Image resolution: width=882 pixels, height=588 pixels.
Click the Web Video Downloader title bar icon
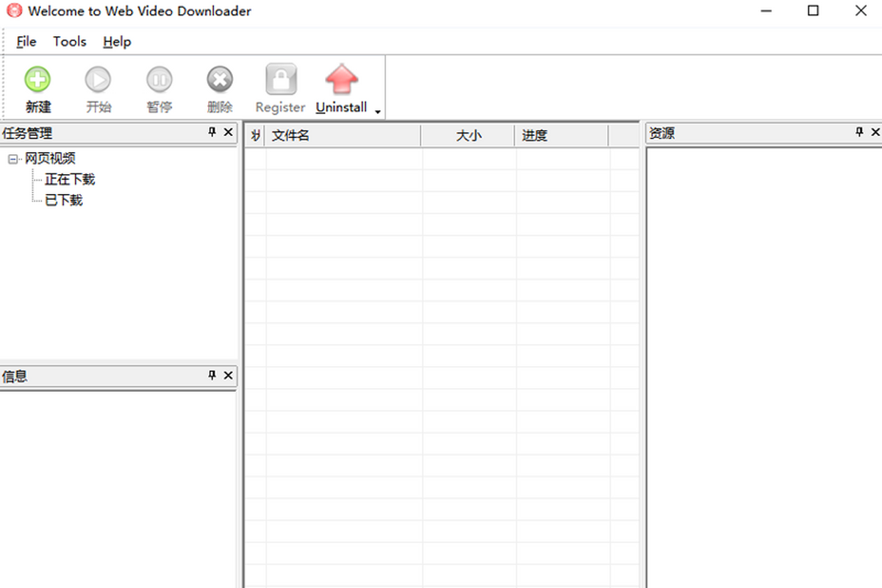tap(15, 11)
